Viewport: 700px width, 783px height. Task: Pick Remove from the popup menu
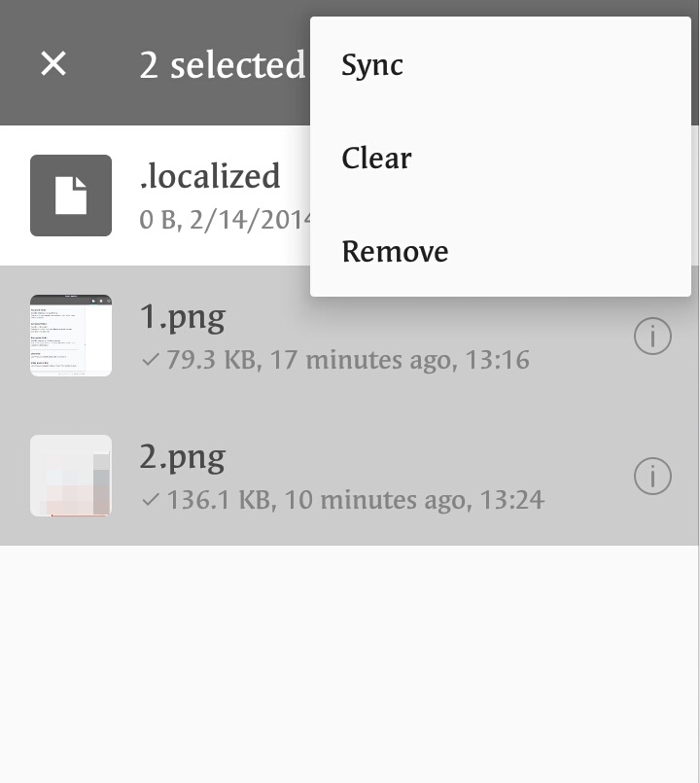point(395,252)
